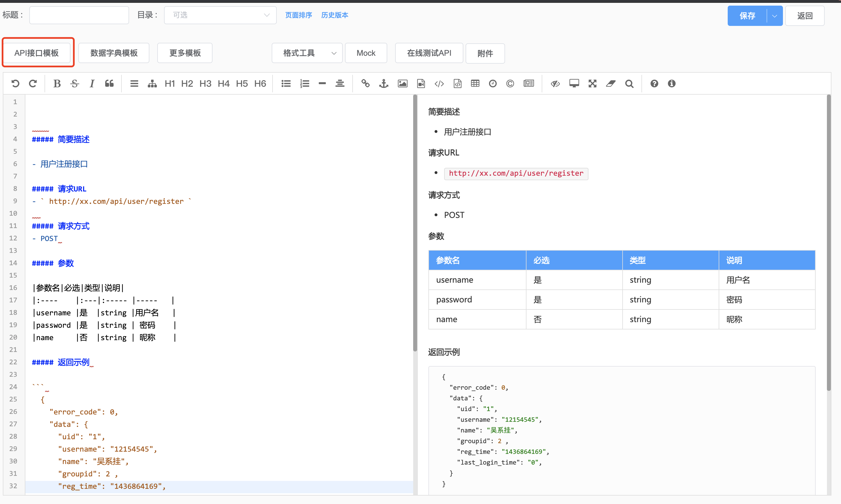The height and width of the screenshot is (504, 841).
Task: Insert an image with the picture icon
Action: pyautogui.click(x=402, y=84)
